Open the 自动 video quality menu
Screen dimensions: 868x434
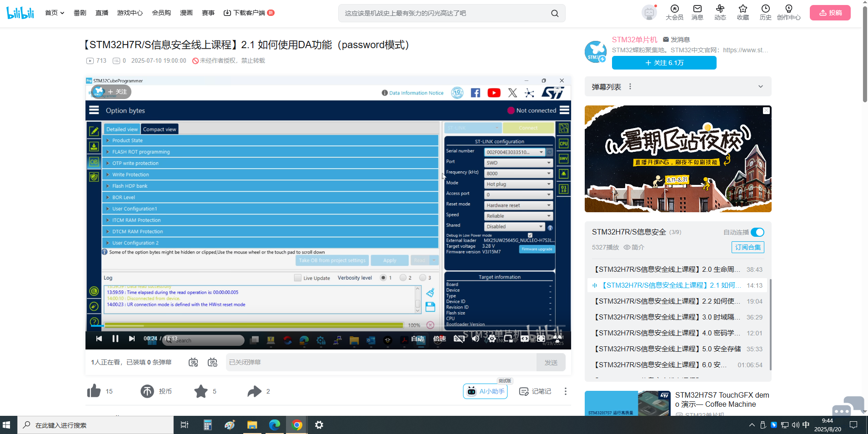[417, 339]
